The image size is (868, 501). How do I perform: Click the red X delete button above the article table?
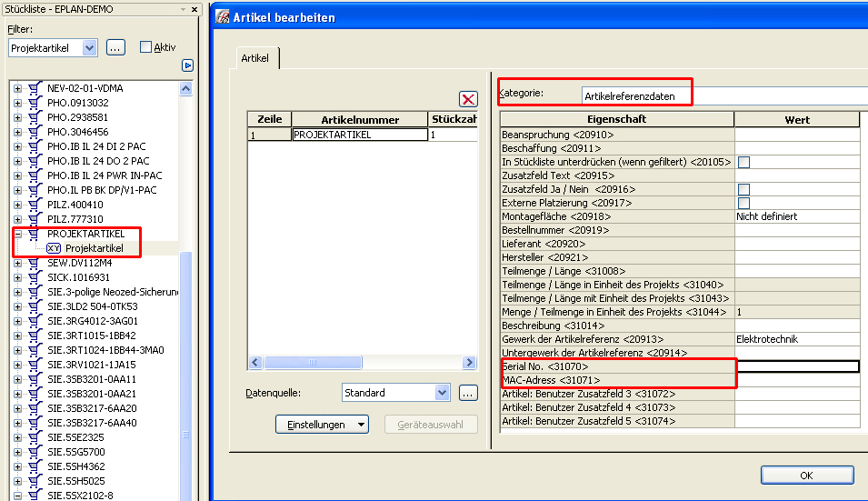468,99
